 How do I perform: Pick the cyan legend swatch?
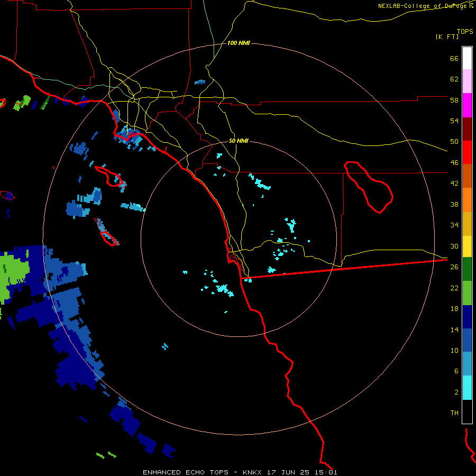pos(467,388)
